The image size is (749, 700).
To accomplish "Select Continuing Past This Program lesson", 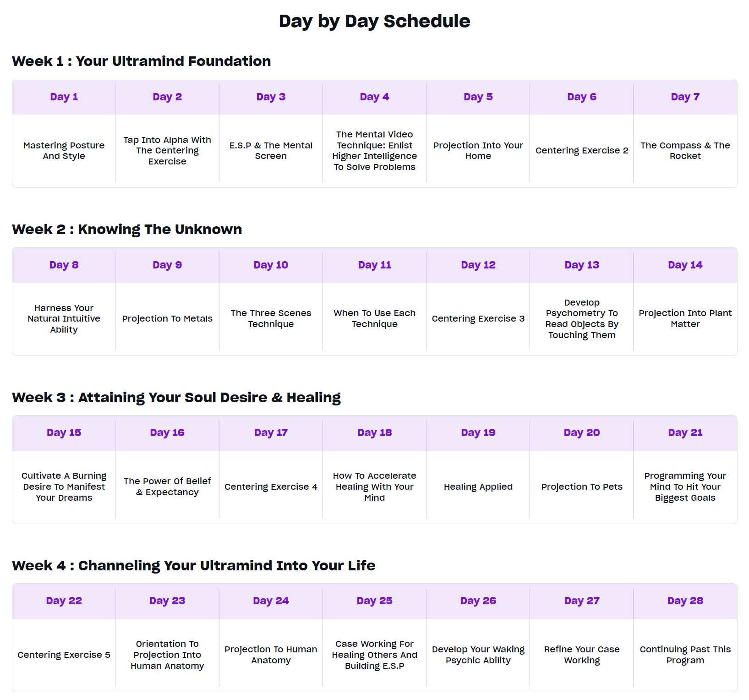I will tap(685, 655).
